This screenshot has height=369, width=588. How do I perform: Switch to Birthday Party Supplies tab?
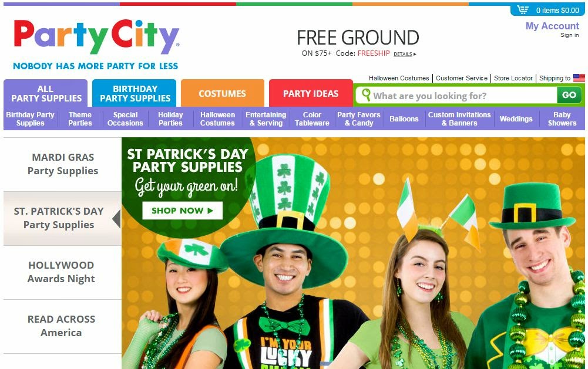click(135, 93)
